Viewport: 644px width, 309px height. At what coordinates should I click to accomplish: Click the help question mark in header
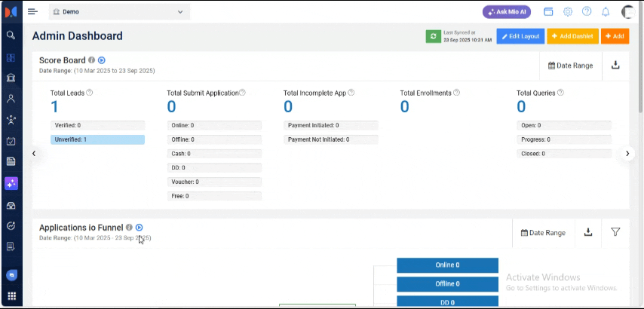pos(587,12)
